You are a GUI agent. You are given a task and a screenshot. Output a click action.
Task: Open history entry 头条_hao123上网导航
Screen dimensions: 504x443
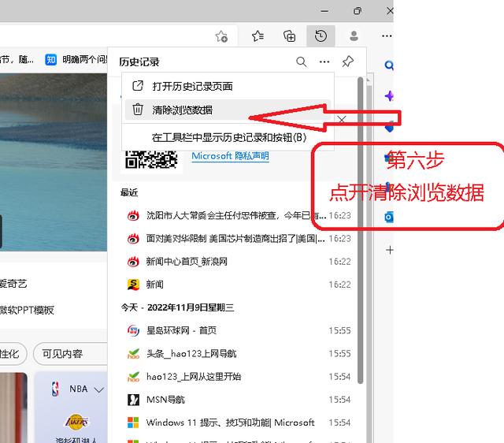(238, 354)
